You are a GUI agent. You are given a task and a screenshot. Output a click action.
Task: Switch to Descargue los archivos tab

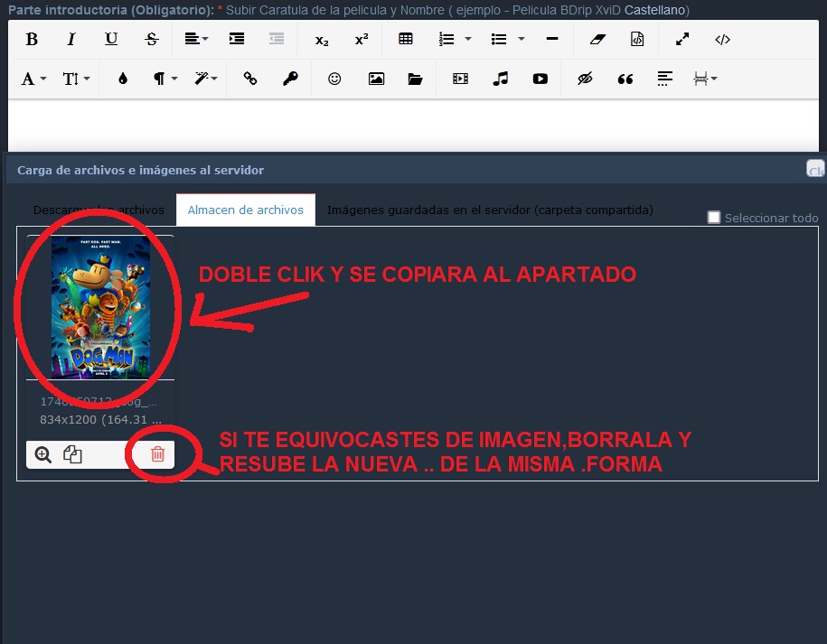tap(99, 210)
